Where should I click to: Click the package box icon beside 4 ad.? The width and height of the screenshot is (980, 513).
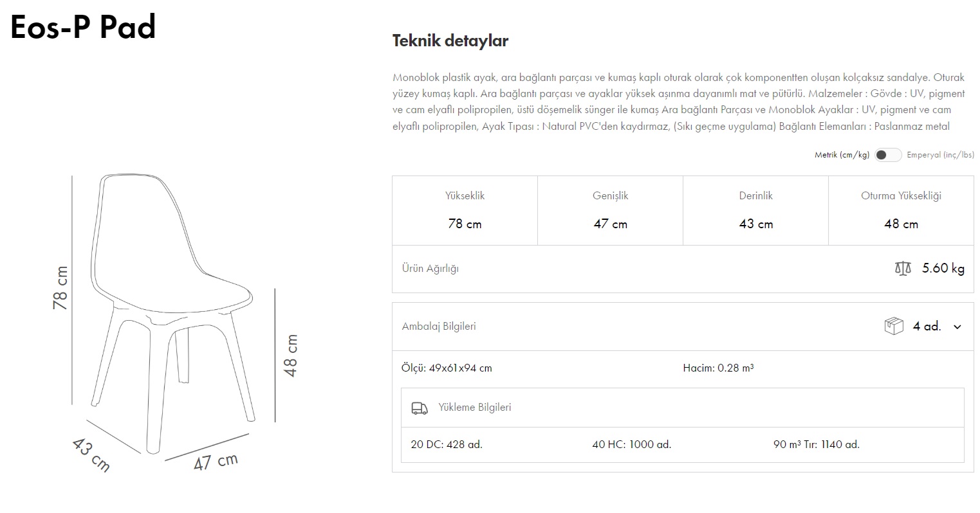pos(894,326)
